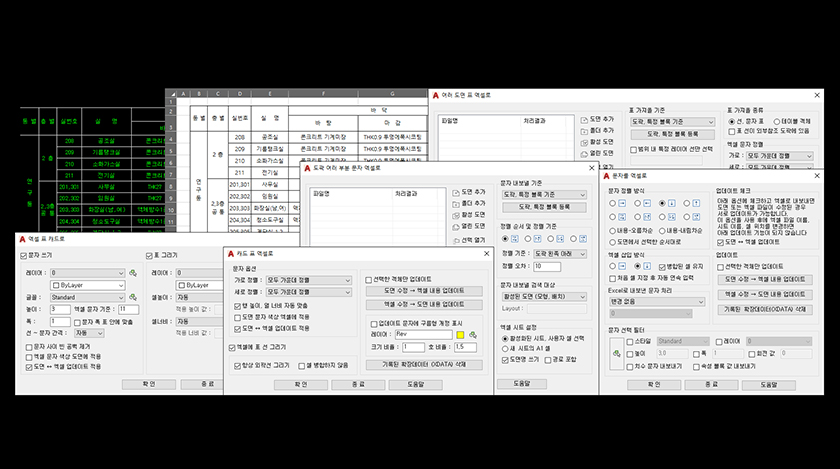Open 세로 정렬 dropdown in 캐드 표 엑셀로
The width and height of the screenshot is (840, 469).
point(309,292)
